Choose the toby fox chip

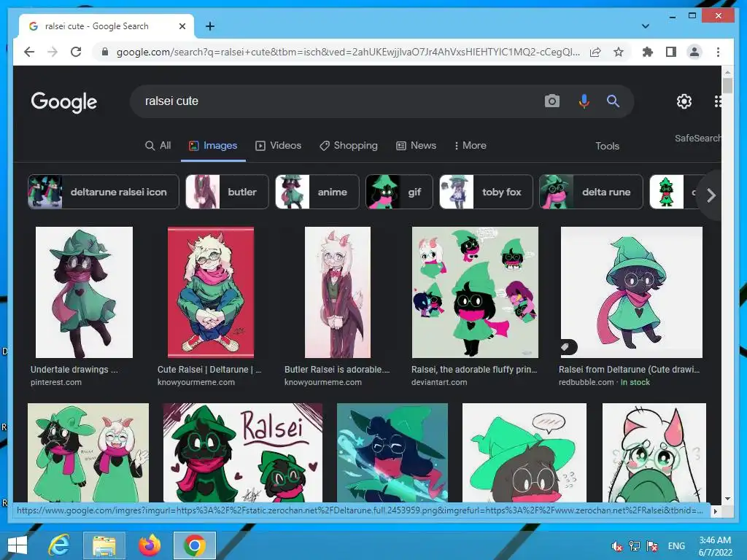[486, 192]
